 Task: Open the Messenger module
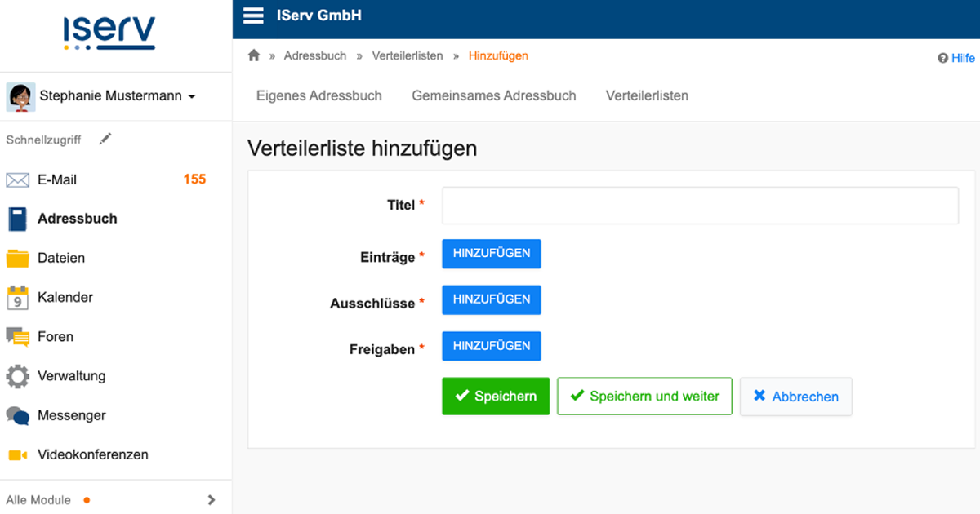coord(72,415)
